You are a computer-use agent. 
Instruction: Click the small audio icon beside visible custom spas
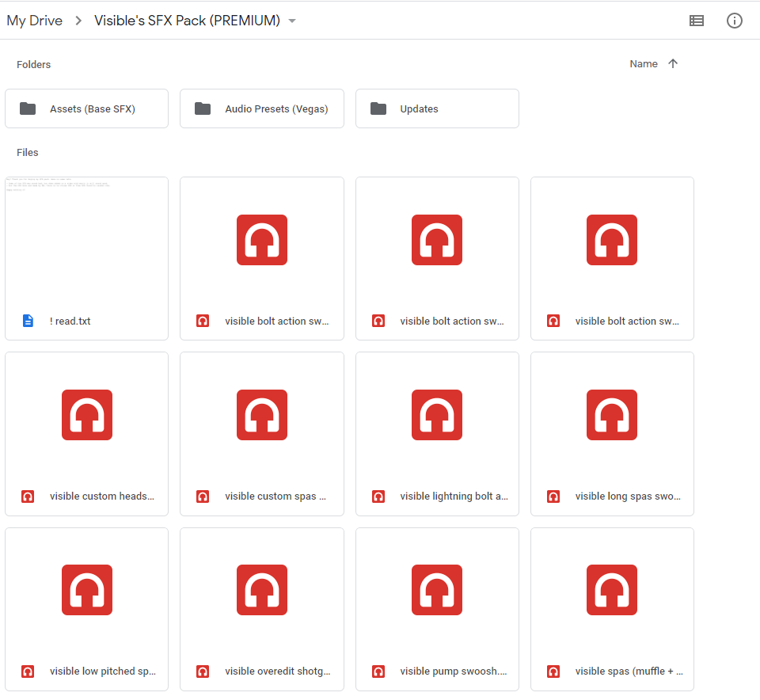click(203, 496)
